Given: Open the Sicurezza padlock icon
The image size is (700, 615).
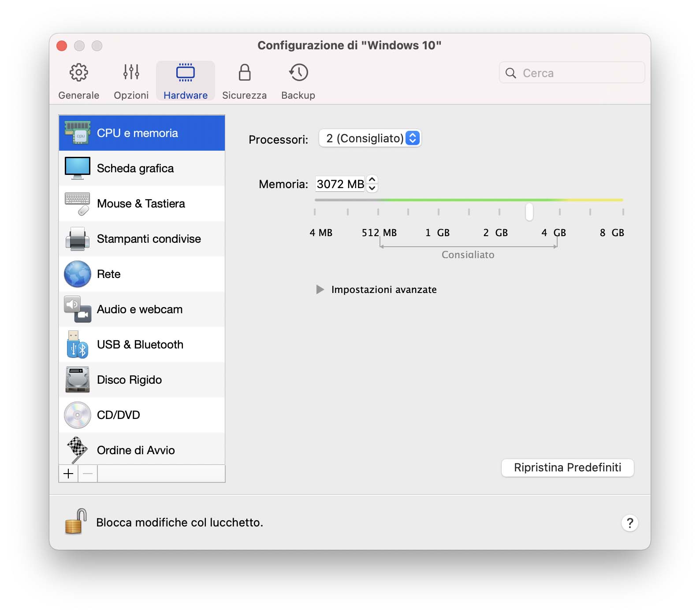Looking at the screenshot, I should coord(245,72).
